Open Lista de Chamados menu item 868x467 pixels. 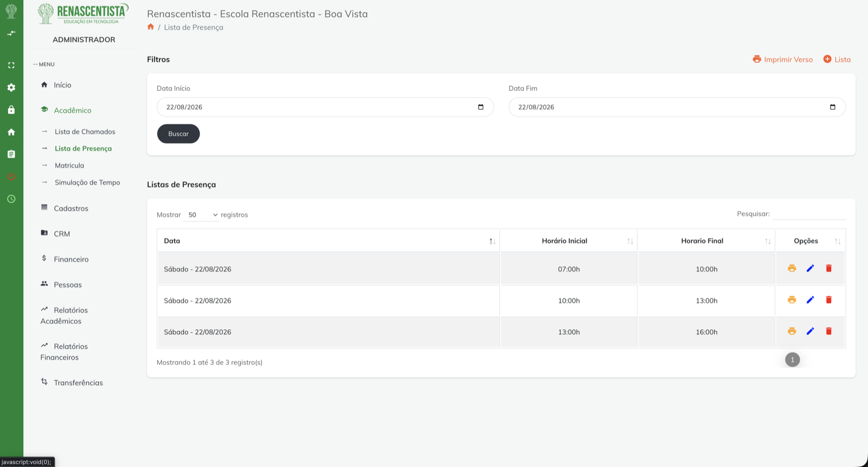coord(85,132)
